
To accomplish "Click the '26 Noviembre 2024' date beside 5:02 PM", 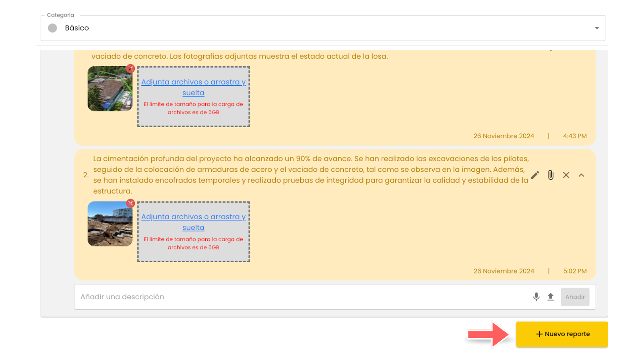I will point(504,271).
